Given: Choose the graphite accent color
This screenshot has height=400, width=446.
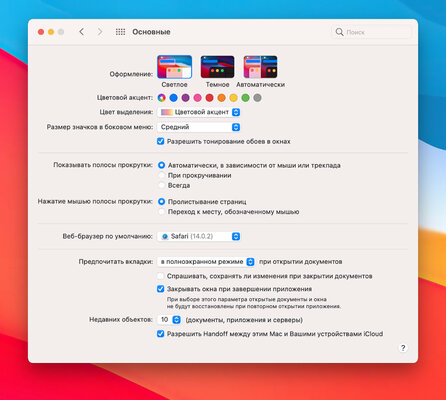Looking at the screenshot, I should click(257, 98).
